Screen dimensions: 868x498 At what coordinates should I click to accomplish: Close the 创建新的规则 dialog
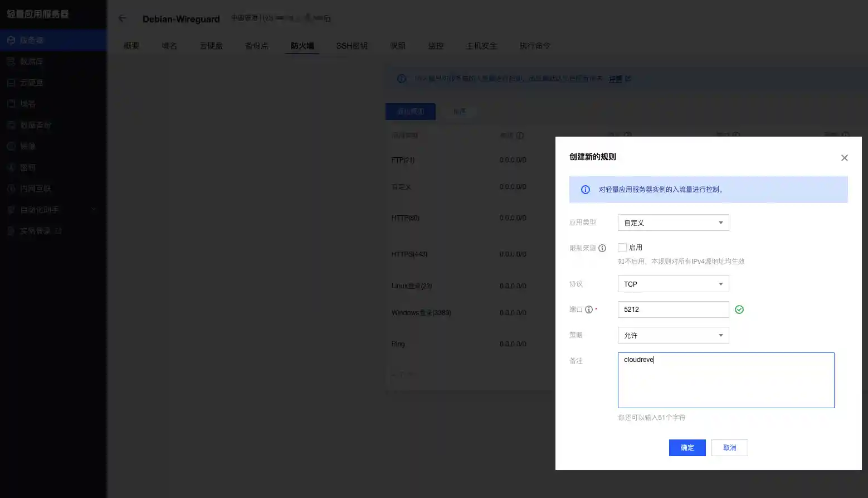point(844,158)
